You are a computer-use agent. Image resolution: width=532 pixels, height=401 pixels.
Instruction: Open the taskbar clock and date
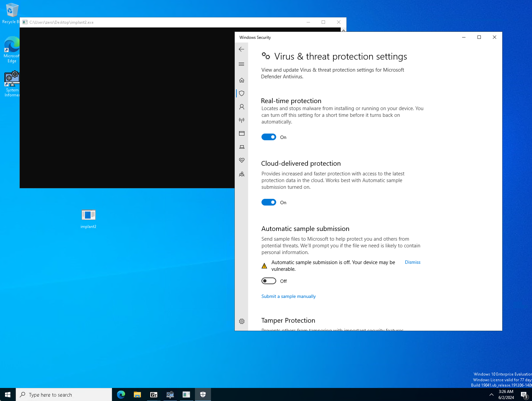point(506,395)
